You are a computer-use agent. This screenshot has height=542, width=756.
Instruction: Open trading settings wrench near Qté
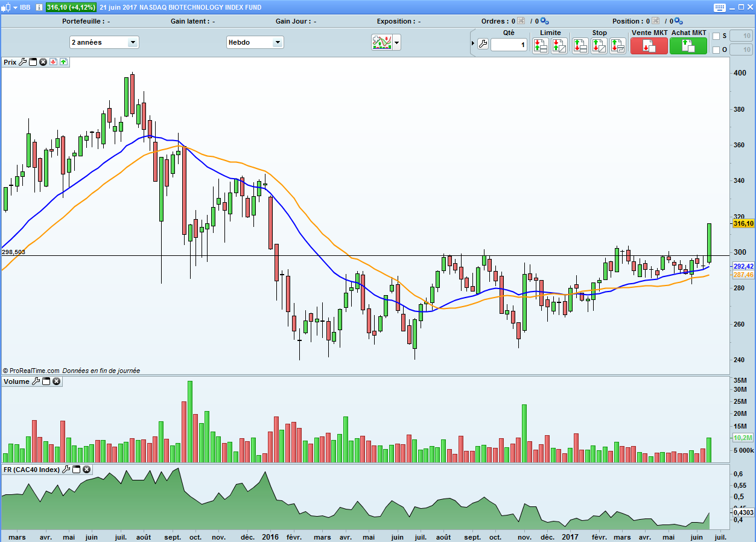(483, 44)
